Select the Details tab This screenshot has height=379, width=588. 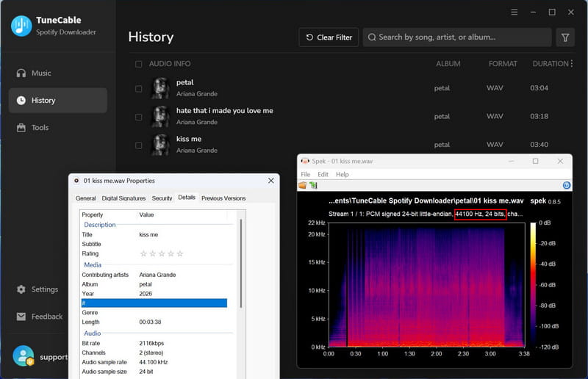tap(187, 197)
